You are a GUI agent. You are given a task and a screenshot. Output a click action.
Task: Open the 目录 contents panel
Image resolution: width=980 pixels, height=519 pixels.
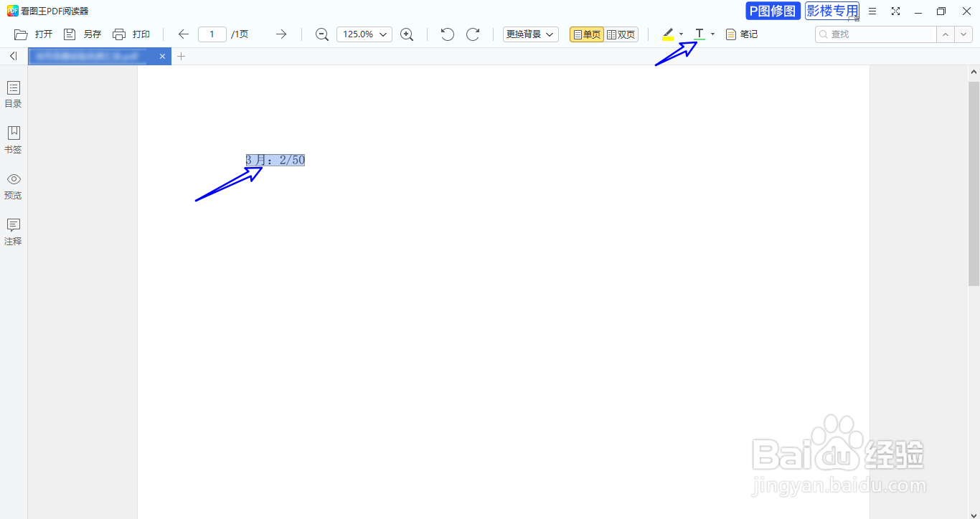(13, 95)
